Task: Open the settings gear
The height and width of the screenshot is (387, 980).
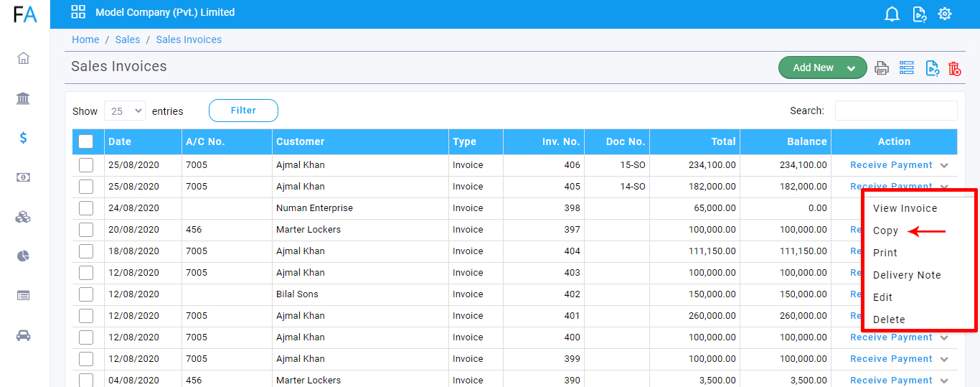Action: [x=945, y=14]
